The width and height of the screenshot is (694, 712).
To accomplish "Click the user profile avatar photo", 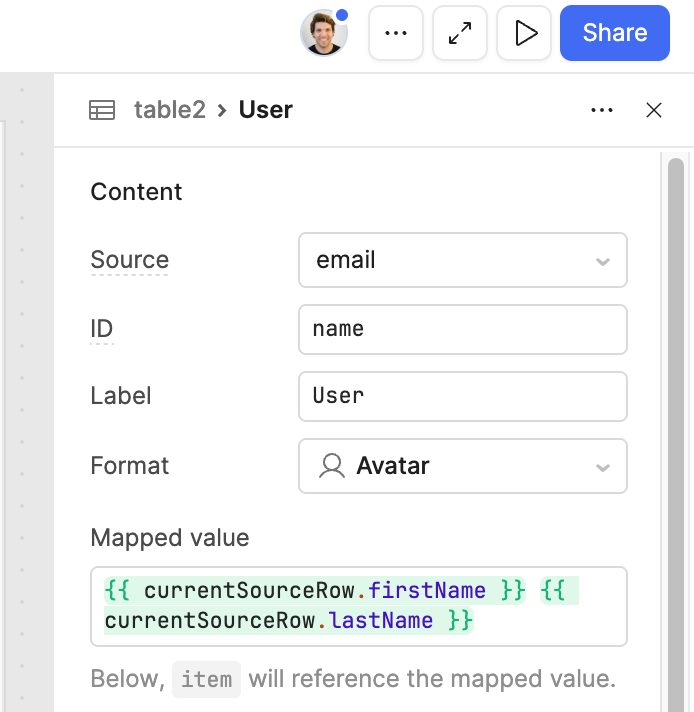I will pyautogui.click(x=324, y=33).
